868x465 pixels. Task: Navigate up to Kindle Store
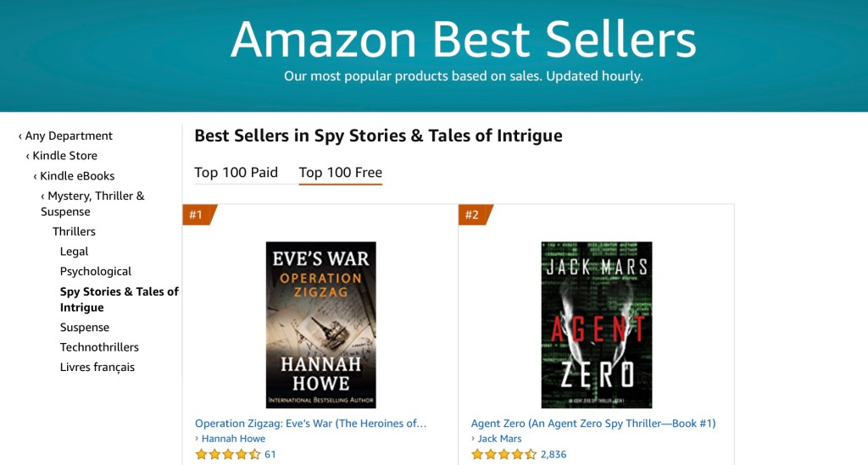64,156
